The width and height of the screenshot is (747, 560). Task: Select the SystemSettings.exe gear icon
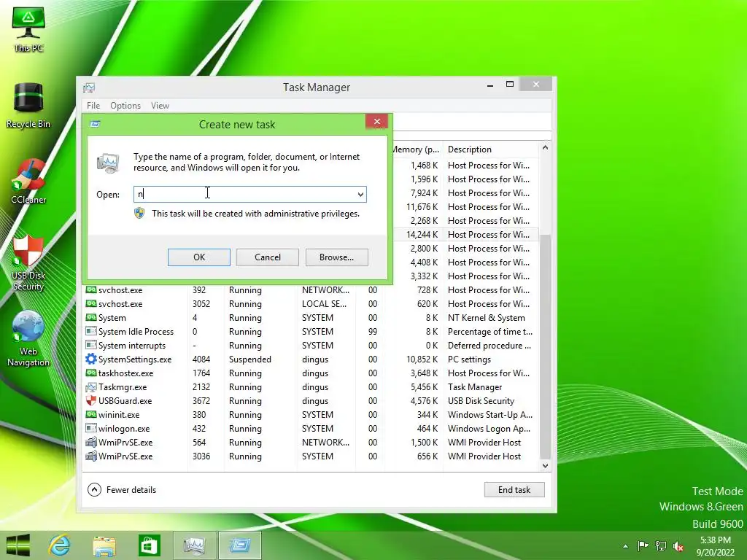tap(90, 359)
